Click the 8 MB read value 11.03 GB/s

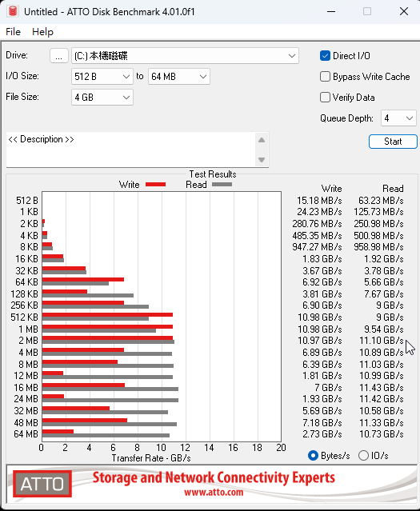tap(382, 365)
